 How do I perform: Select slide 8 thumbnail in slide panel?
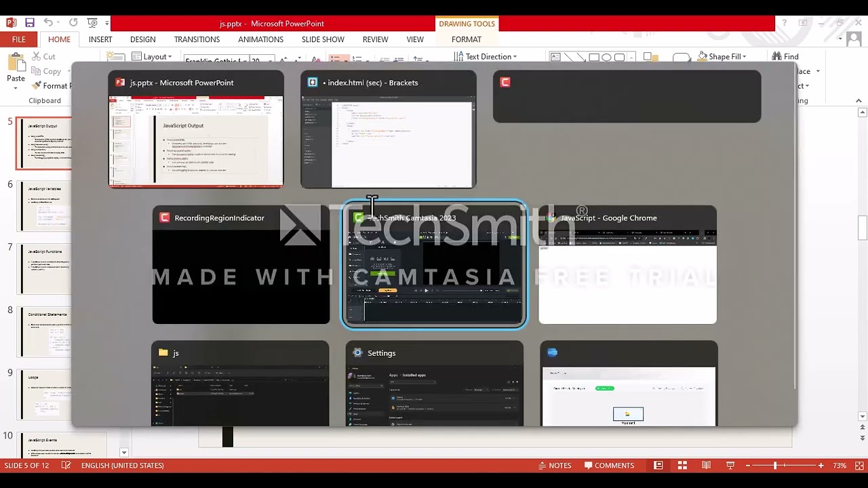point(45,332)
